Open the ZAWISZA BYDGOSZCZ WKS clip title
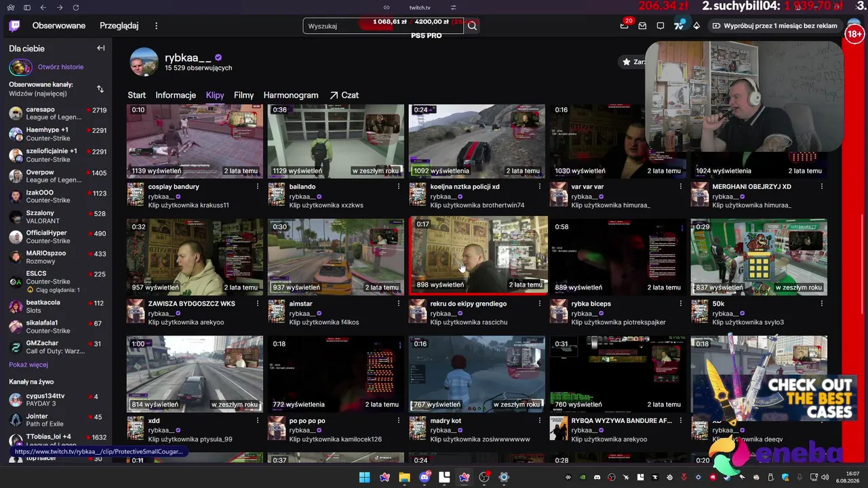This screenshot has width=868, height=488. click(x=192, y=304)
